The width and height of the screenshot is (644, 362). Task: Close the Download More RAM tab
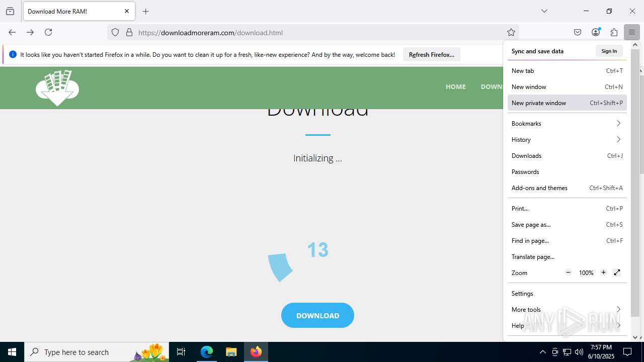tap(127, 11)
